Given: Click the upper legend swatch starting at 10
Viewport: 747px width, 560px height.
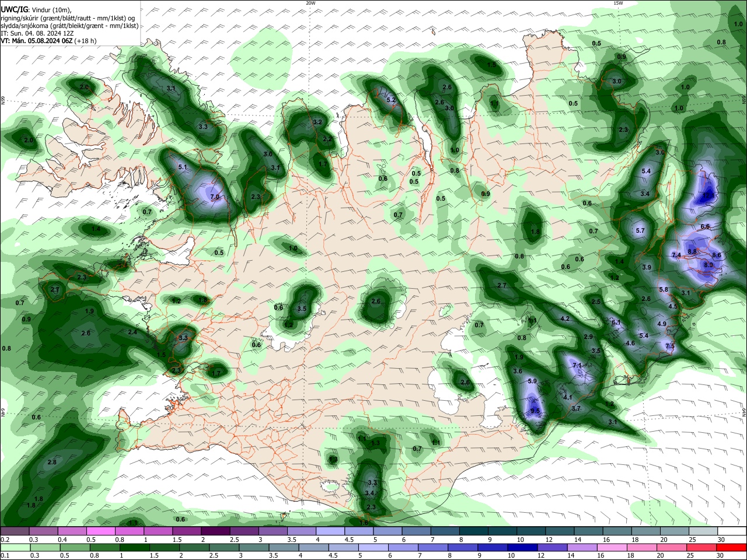Looking at the screenshot, I should [530, 531].
